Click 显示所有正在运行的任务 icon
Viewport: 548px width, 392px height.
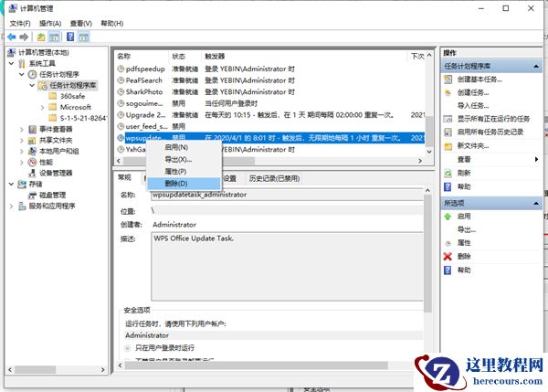pyautogui.click(x=448, y=119)
